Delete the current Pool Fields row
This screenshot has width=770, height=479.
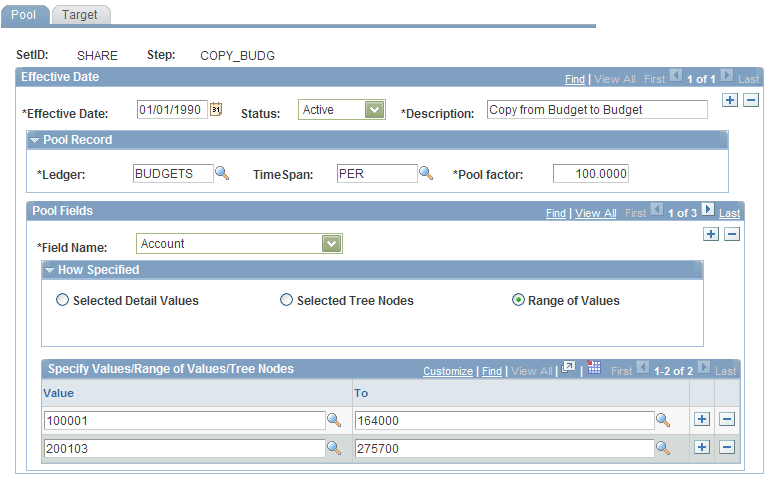pyautogui.click(x=732, y=234)
